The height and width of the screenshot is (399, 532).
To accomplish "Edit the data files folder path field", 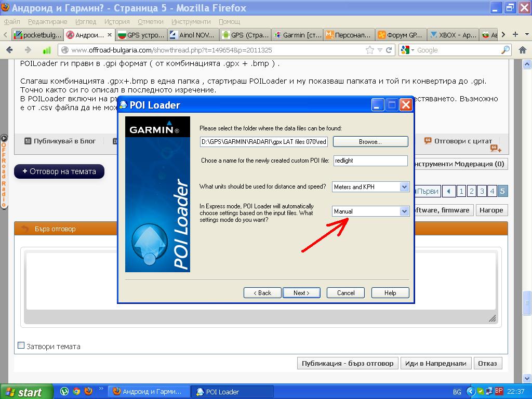I will (x=263, y=141).
